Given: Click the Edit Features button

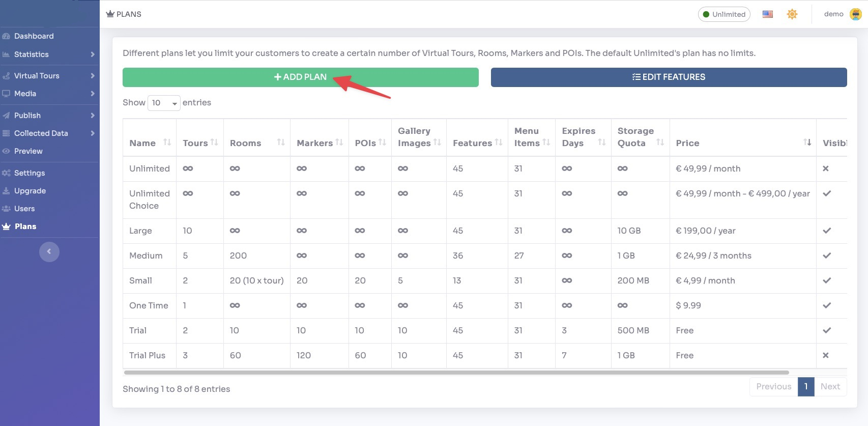Looking at the screenshot, I should [x=669, y=77].
